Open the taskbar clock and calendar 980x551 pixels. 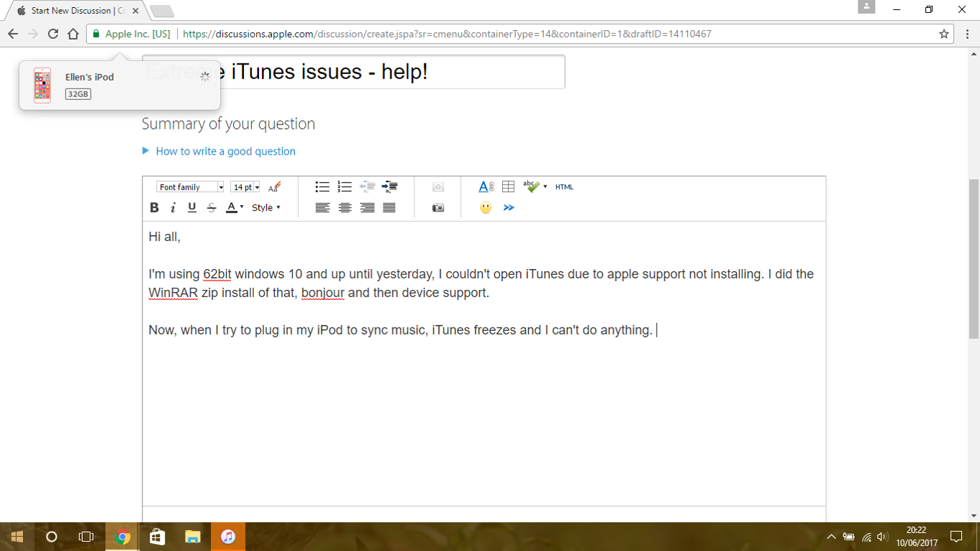(x=917, y=537)
